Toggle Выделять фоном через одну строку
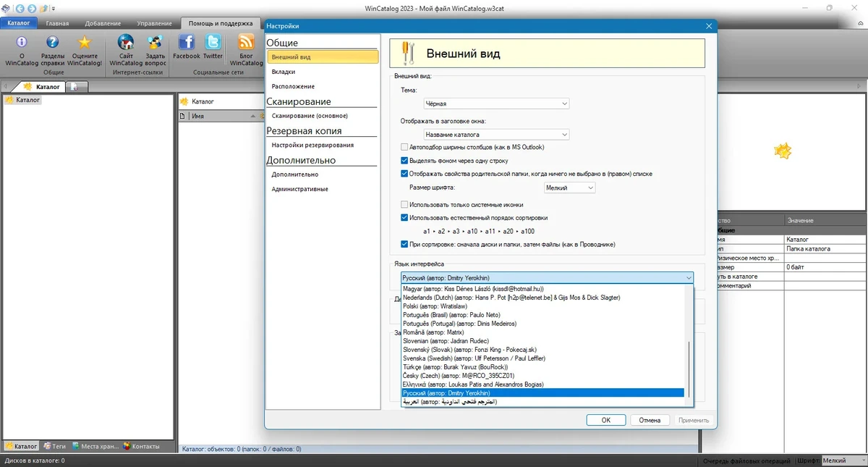The width and height of the screenshot is (868, 467). tap(405, 161)
